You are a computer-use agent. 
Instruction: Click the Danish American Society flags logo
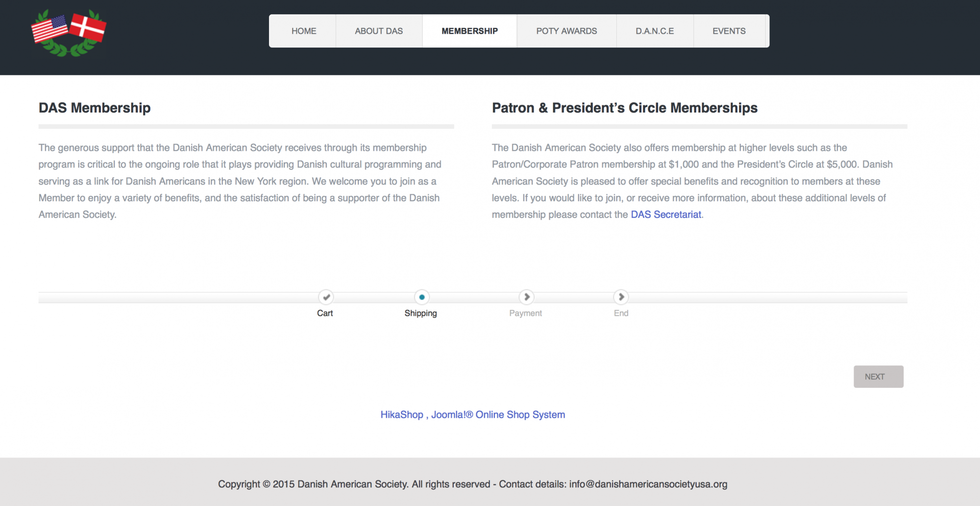(x=69, y=32)
